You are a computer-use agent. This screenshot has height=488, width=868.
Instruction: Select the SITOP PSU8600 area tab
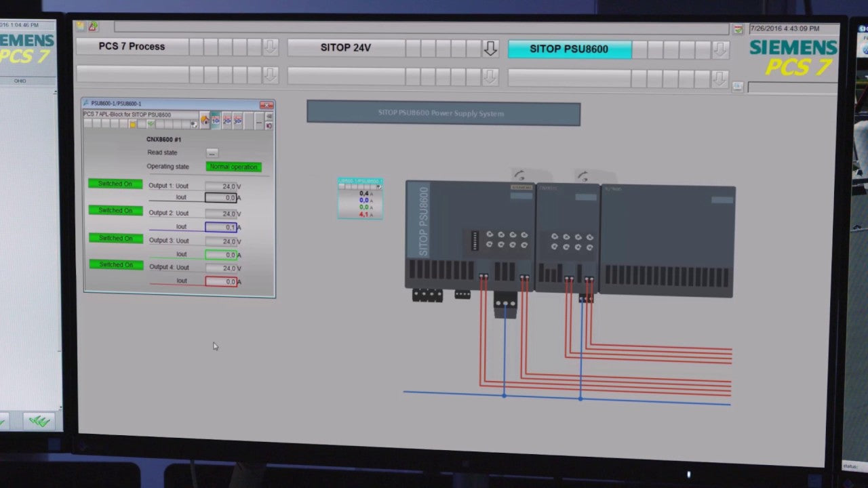tap(570, 49)
